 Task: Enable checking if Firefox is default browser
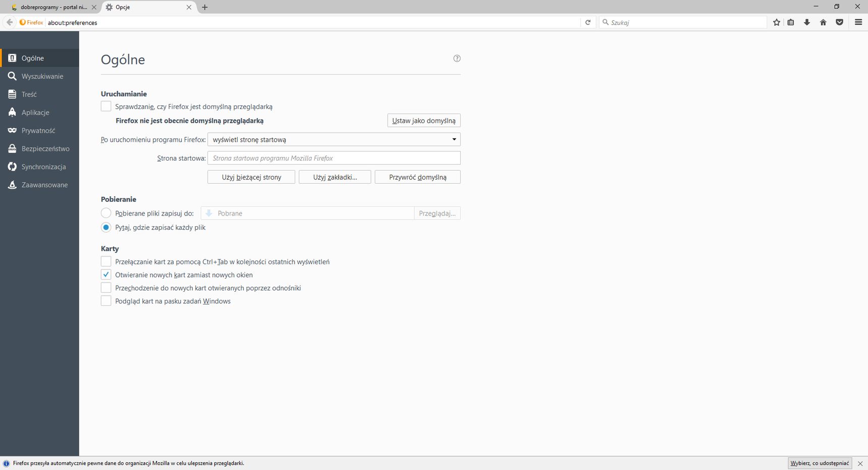(106, 107)
